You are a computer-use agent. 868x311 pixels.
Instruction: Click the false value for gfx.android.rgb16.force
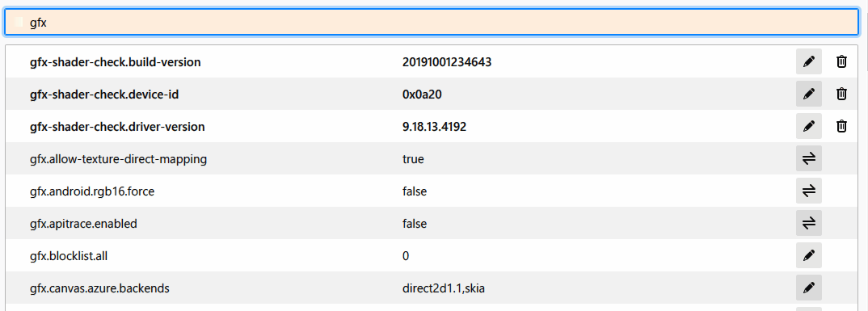(x=415, y=191)
